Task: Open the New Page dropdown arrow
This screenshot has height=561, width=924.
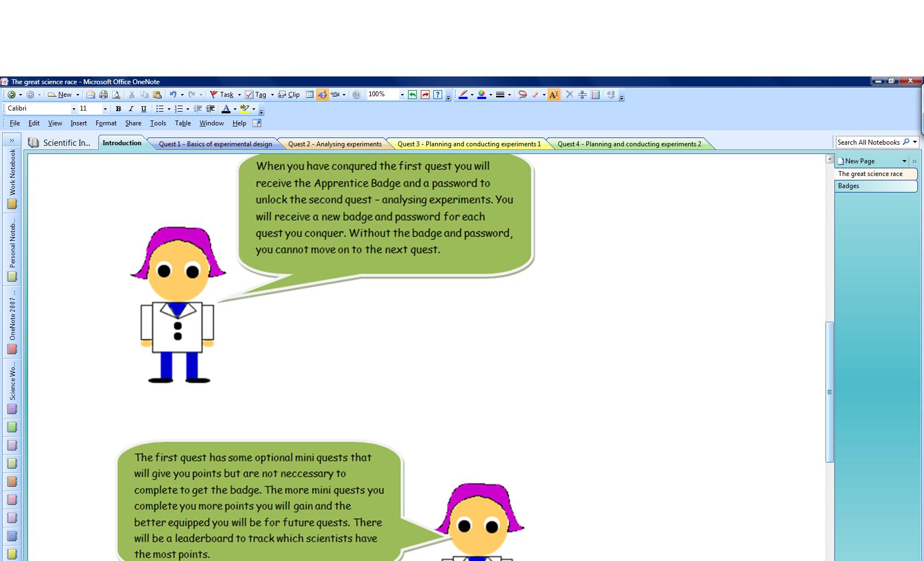Action: (904, 161)
